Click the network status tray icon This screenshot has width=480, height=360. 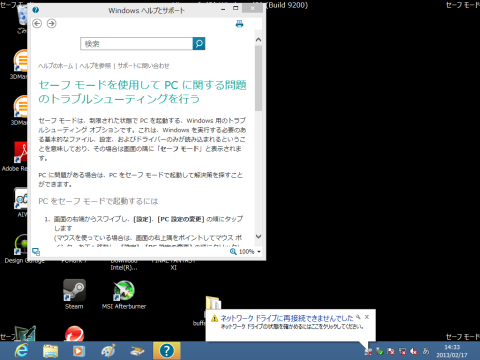click(402, 351)
